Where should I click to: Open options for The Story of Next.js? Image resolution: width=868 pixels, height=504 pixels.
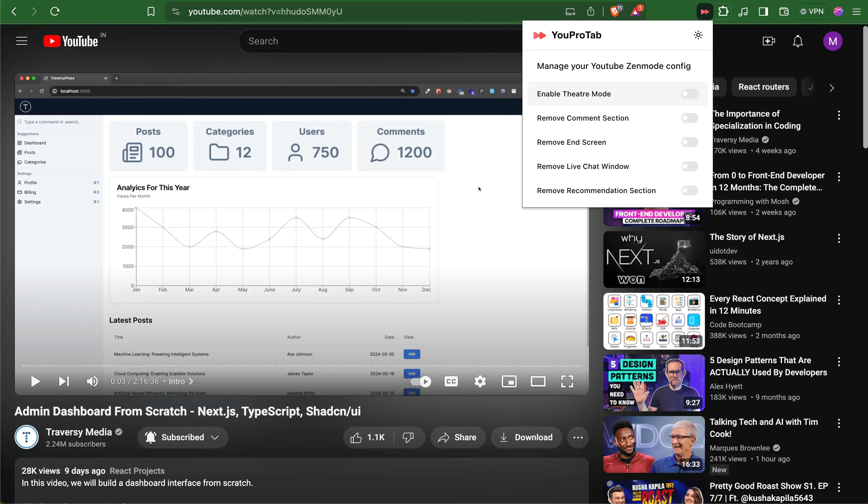tap(839, 238)
